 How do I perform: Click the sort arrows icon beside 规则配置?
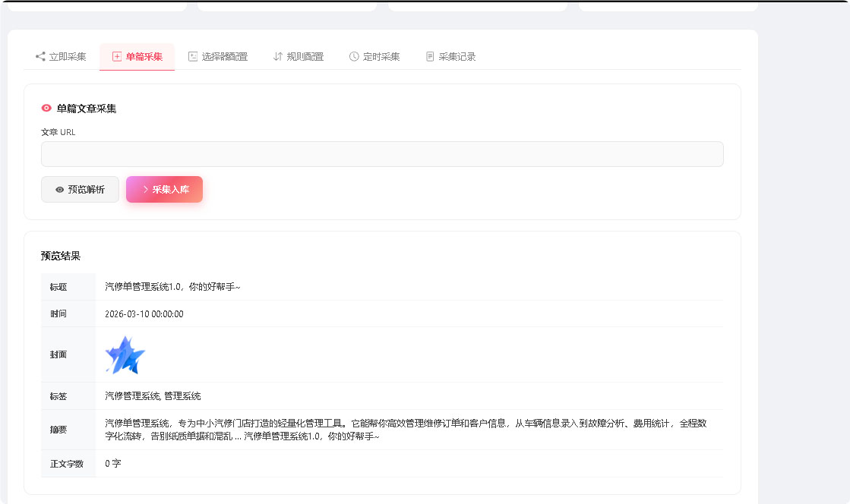click(x=277, y=56)
